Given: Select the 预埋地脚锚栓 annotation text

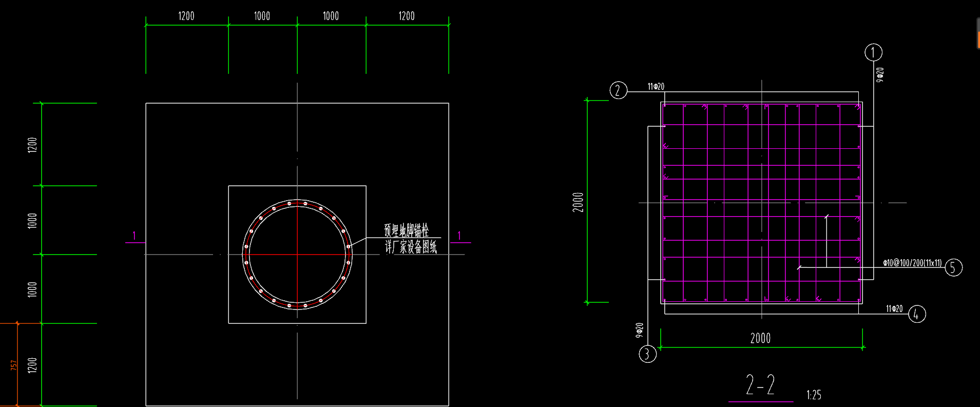Looking at the screenshot, I should (x=407, y=230).
